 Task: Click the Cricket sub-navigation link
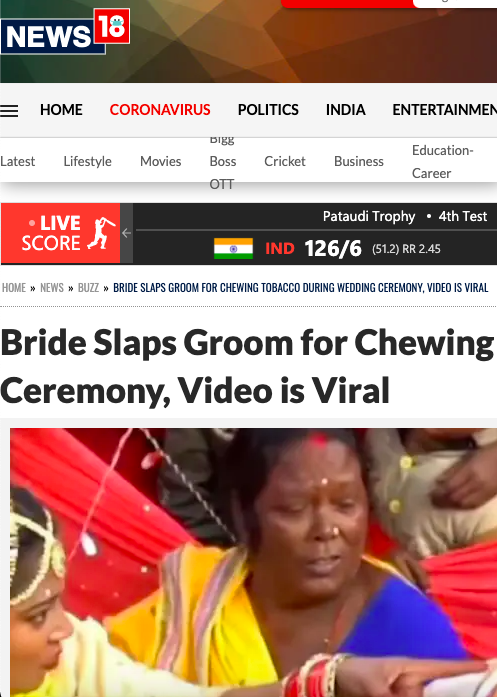tap(285, 161)
